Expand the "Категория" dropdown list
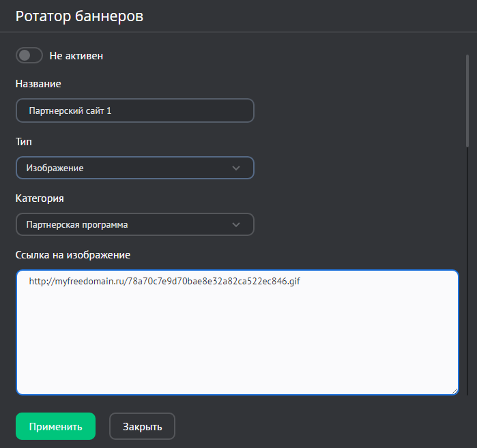 click(134, 224)
